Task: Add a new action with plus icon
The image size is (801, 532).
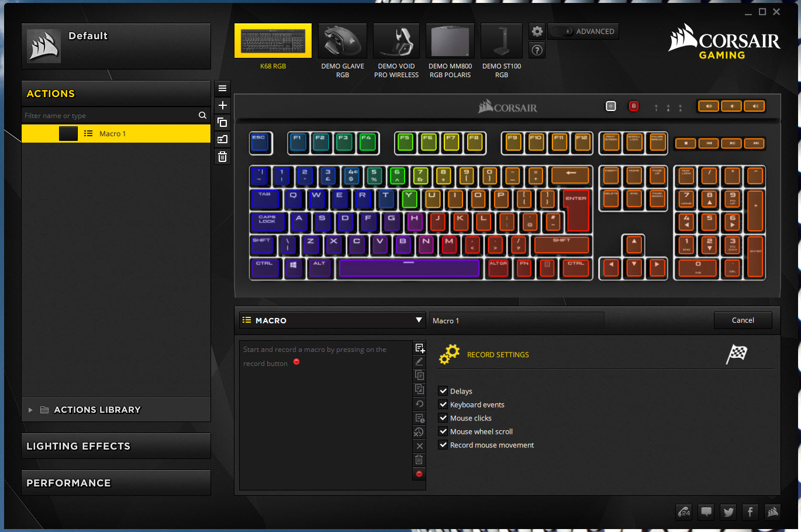Action: point(222,105)
